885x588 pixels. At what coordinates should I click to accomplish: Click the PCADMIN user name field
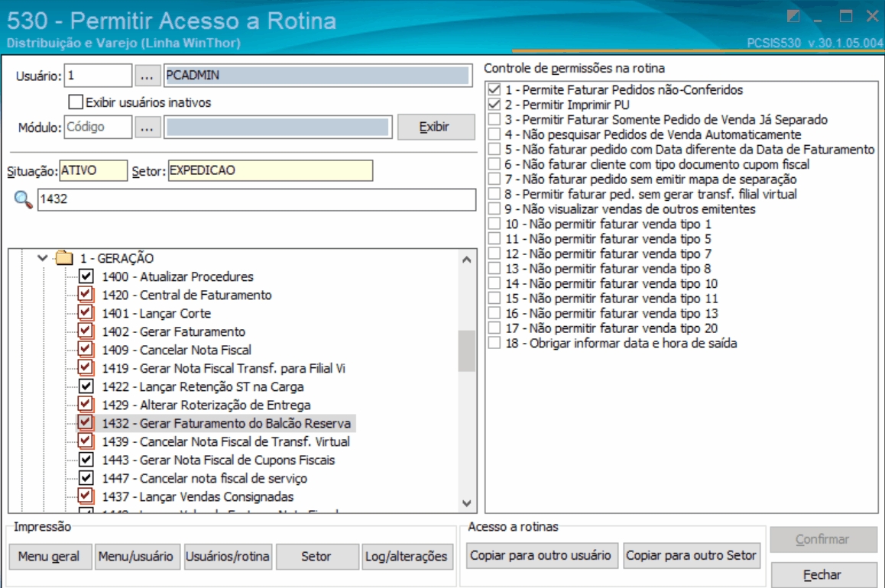point(318,76)
